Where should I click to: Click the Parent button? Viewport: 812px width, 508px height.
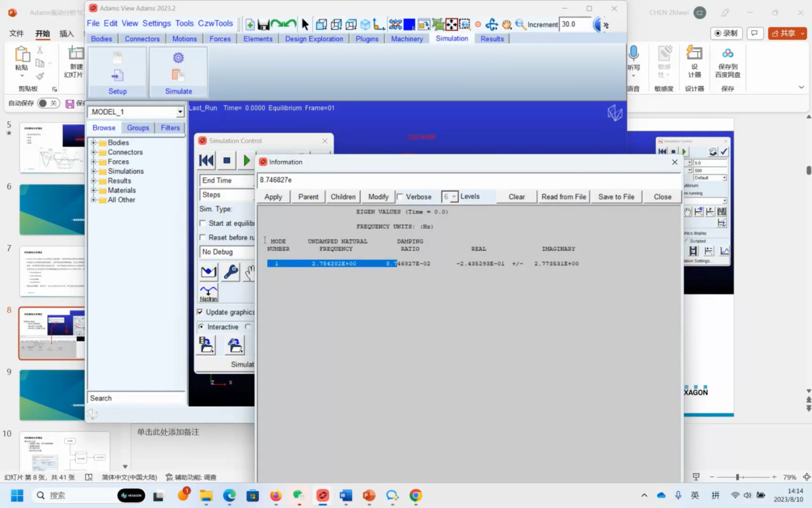pos(309,197)
